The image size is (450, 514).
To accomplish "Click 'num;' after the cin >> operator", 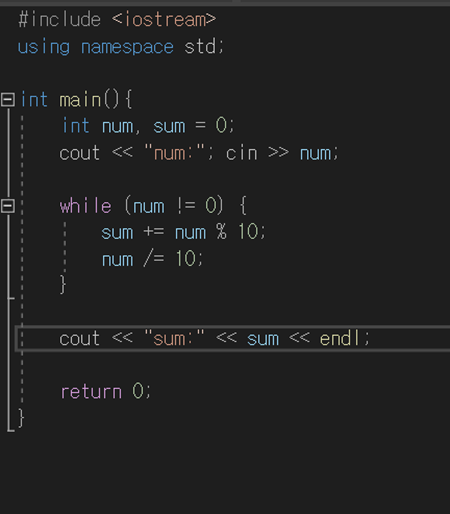I will point(319,154).
